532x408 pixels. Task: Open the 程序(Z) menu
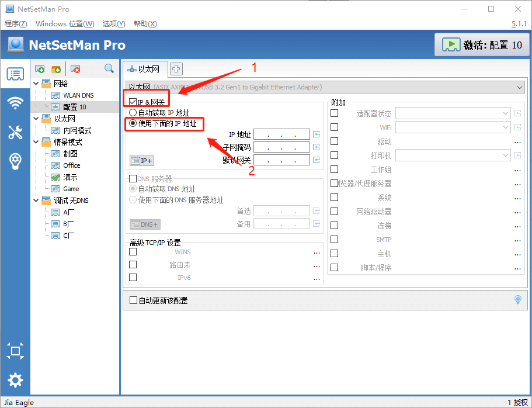(x=16, y=24)
